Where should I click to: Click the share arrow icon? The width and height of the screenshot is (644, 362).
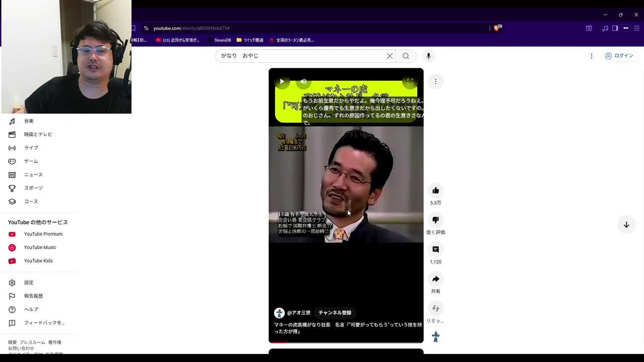(436, 279)
